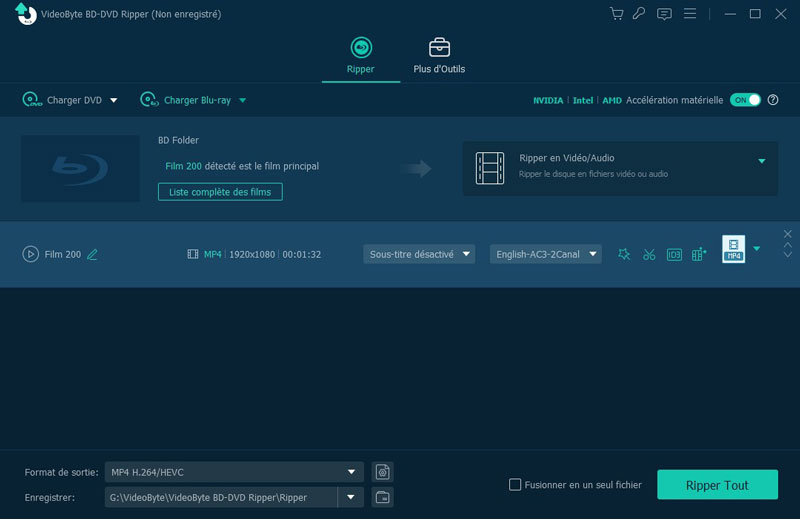Click the Ripper Tout button
This screenshot has height=519, width=800.
pyautogui.click(x=717, y=485)
